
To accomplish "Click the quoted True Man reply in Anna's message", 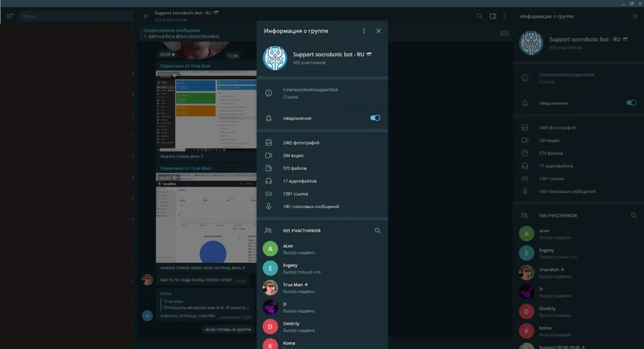I will 206,304.
